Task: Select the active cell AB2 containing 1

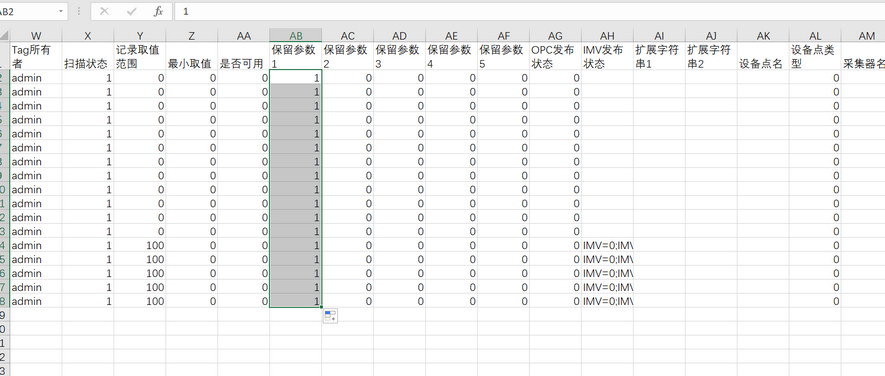Action: [x=296, y=78]
